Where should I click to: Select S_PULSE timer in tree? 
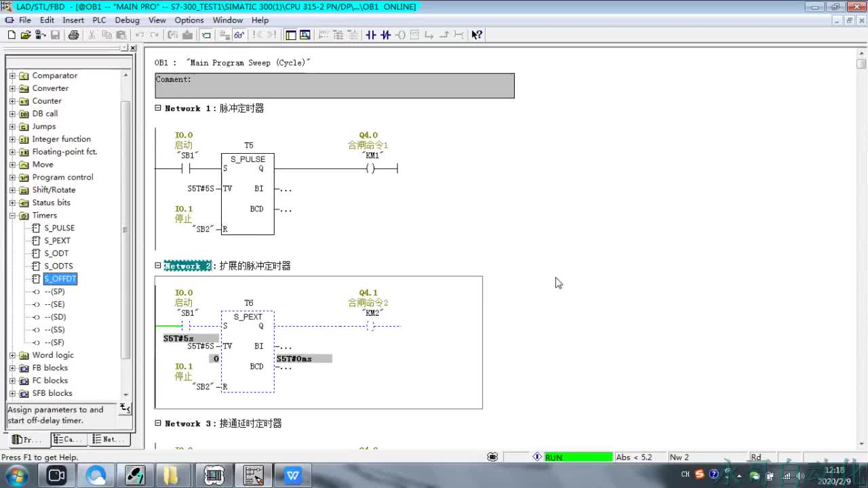pyautogui.click(x=60, y=228)
